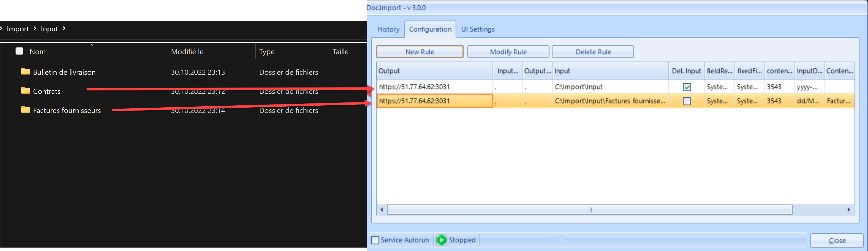Image resolution: width=868 pixels, height=251 pixels.
Task: Click the Factur... Conten cell
Action: pyautogui.click(x=839, y=101)
